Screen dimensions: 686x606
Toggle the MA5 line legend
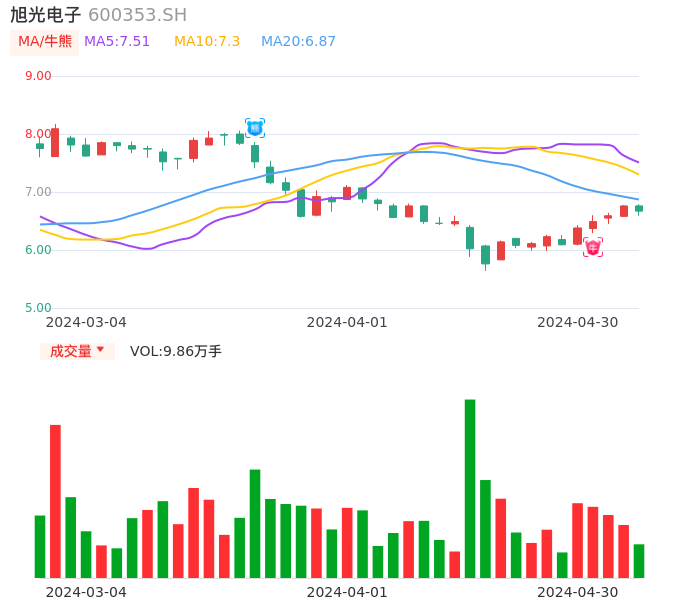tap(117, 42)
